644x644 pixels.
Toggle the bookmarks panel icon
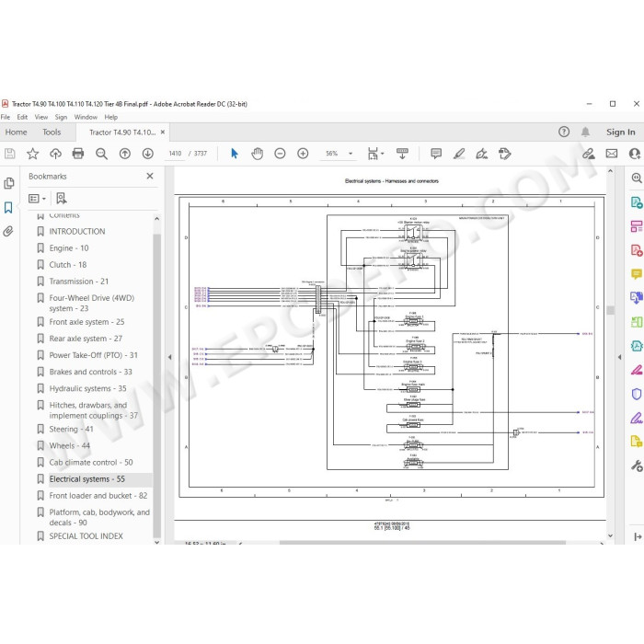(x=8, y=207)
